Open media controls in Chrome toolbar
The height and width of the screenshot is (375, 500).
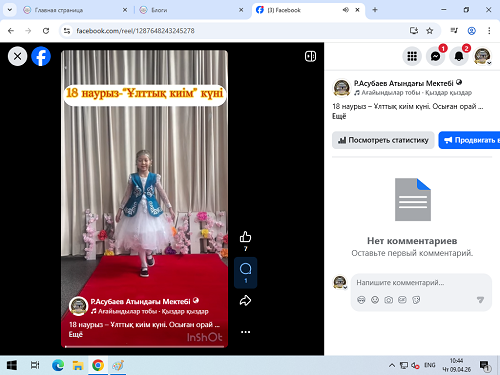pyautogui.click(x=454, y=31)
